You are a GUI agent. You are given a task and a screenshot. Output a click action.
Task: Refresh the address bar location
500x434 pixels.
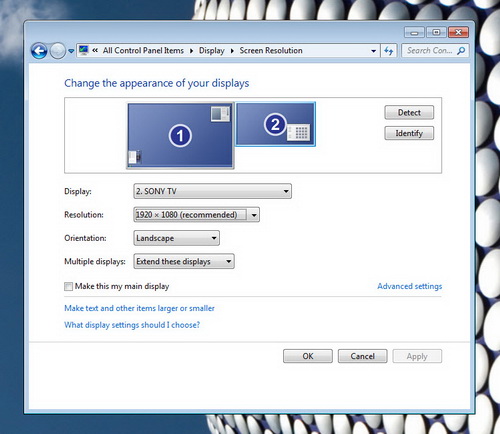tap(389, 51)
